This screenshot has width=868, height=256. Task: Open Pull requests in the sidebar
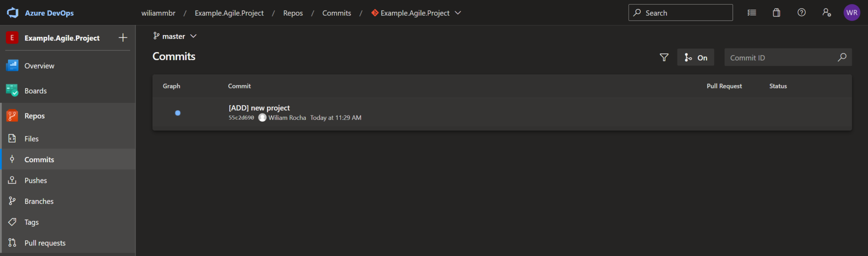point(68,243)
